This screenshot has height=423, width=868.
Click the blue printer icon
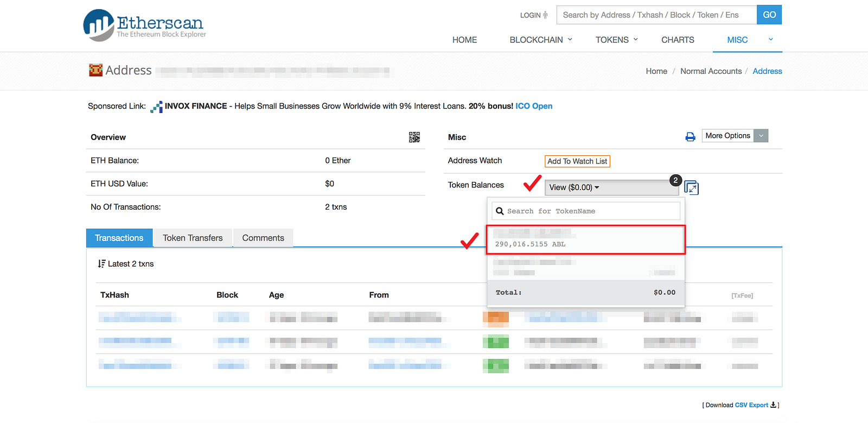point(690,137)
